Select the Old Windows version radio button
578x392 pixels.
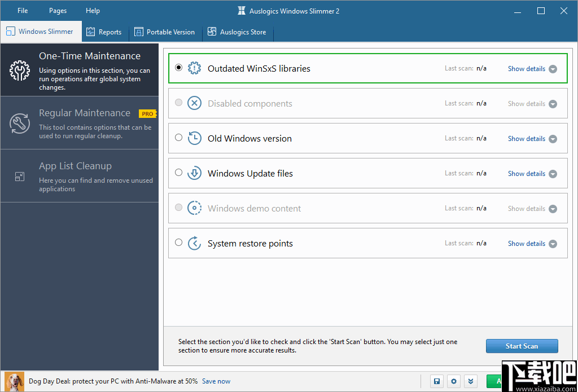(x=178, y=136)
